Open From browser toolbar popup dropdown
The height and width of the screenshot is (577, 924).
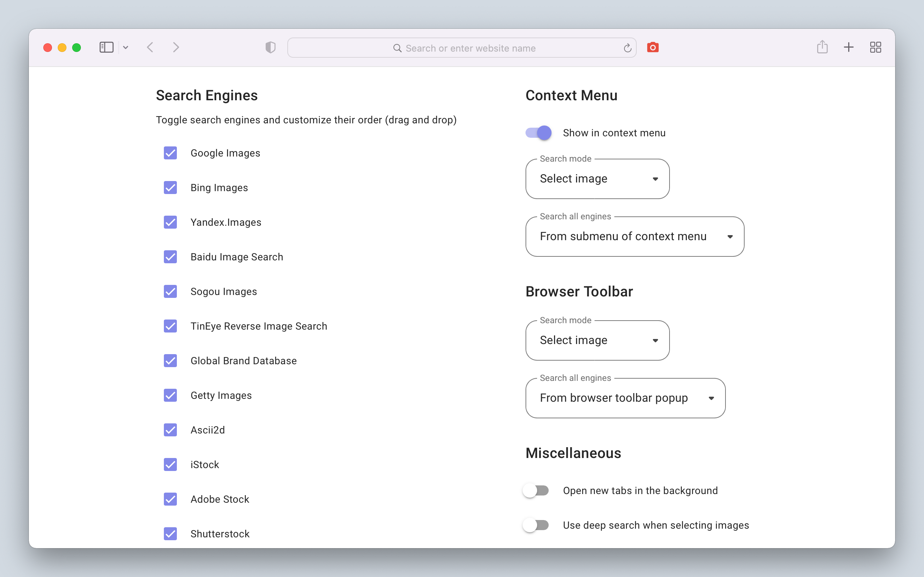pyautogui.click(x=625, y=398)
